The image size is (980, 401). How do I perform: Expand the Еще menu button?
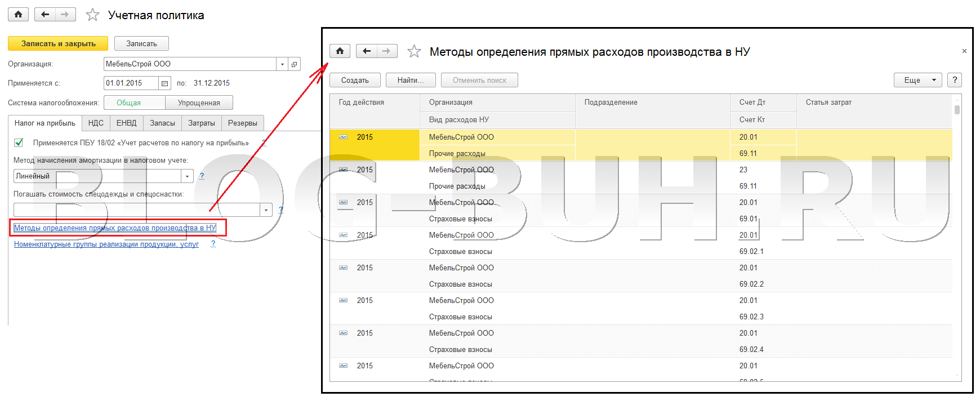click(x=917, y=80)
